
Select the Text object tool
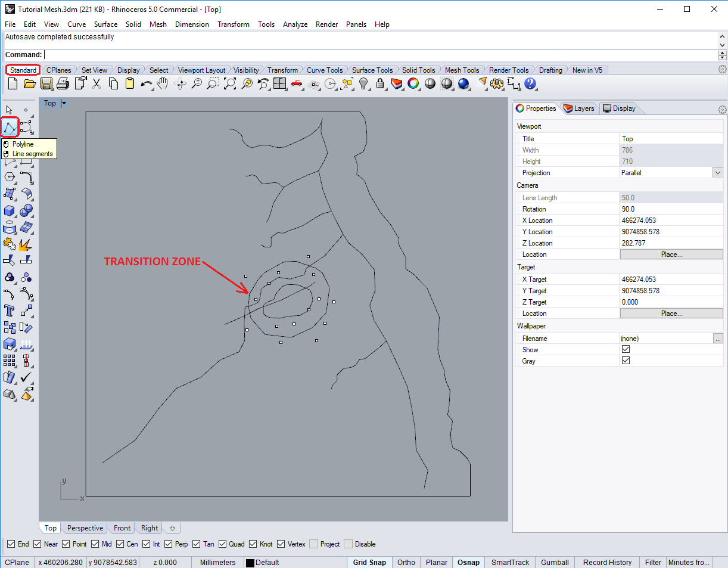[x=9, y=311]
